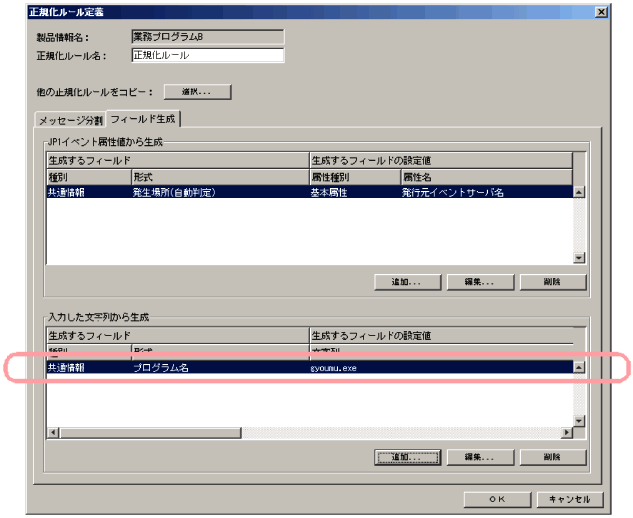Click the 属性名 column header

tap(486, 177)
